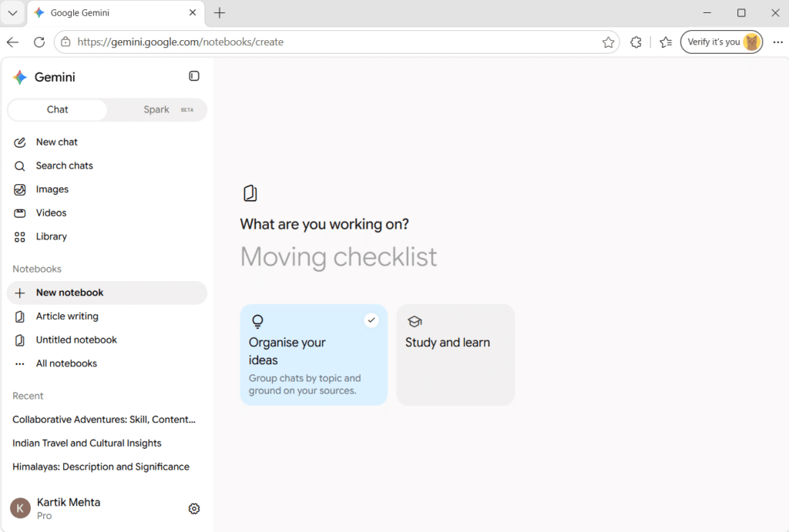Click the Images icon in sidebar
This screenshot has height=532, width=789.
19,189
